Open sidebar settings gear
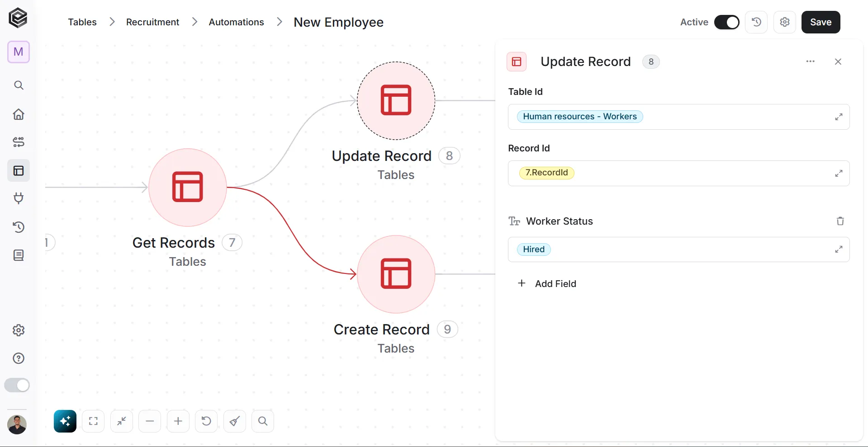This screenshot has width=868, height=447. [19, 330]
